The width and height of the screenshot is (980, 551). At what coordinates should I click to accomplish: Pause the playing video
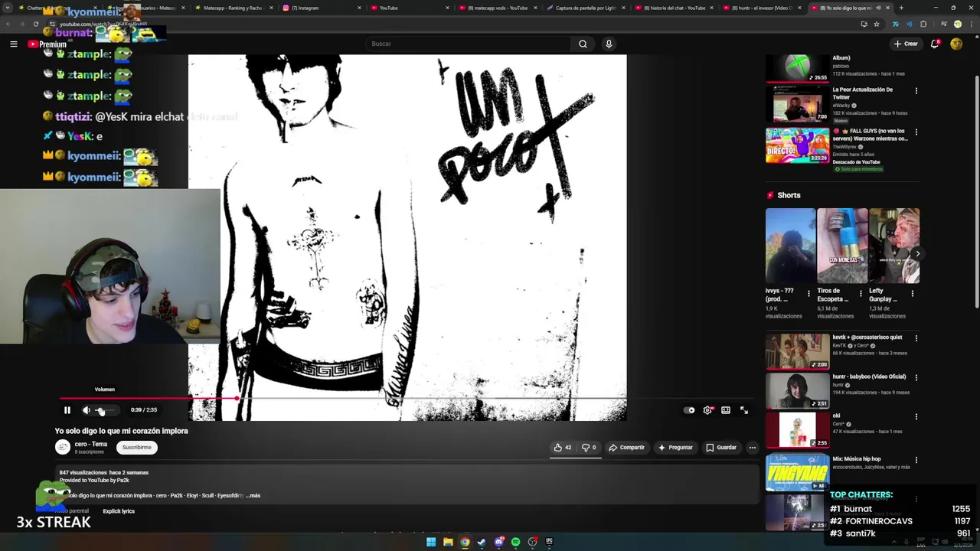[67, 410]
